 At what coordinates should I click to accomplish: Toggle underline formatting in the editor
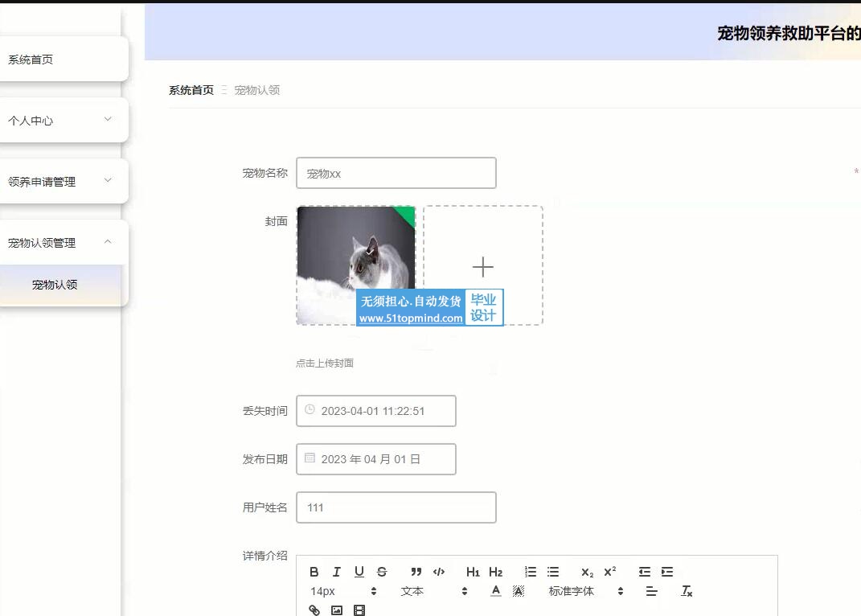coord(359,572)
